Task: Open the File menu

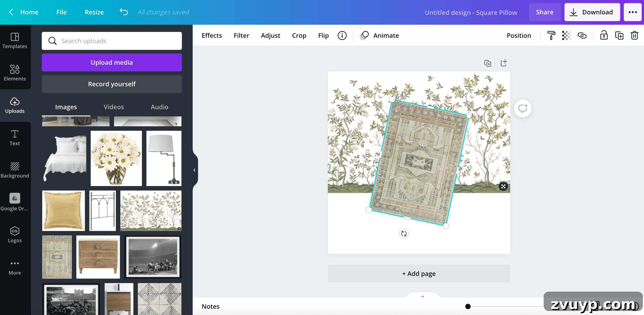Action: (x=61, y=12)
